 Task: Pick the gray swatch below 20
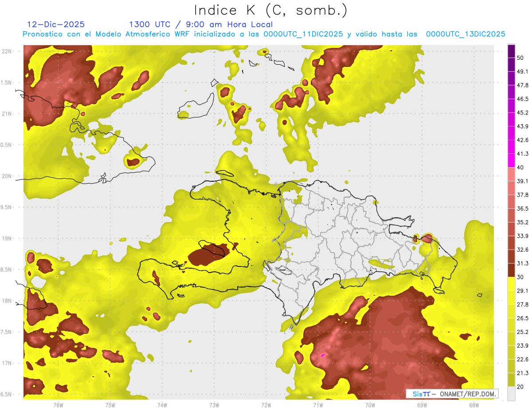pyautogui.click(x=511, y=394)
